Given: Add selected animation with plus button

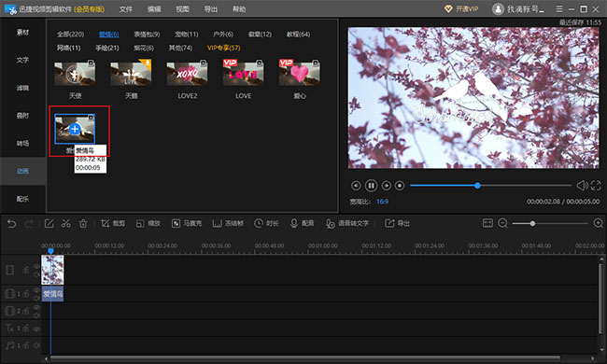Looking at the screenshot, I should click(75, 129).
